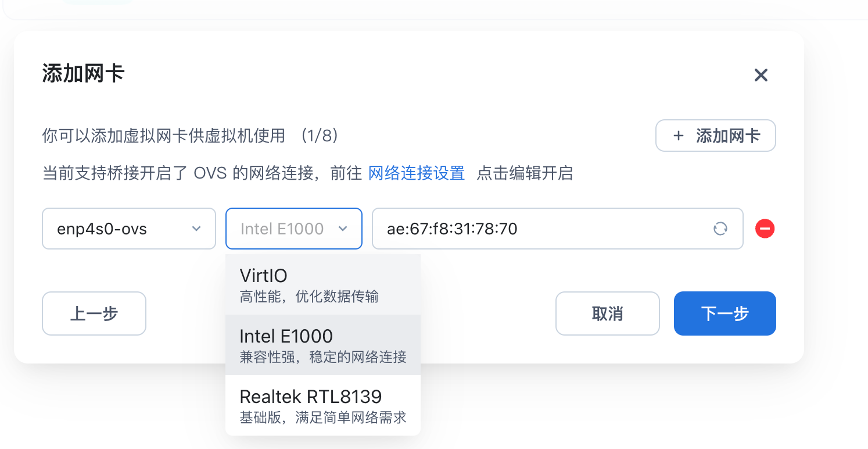
Task: Click the Intel E1000 model combo box
Action: [294, 229]
